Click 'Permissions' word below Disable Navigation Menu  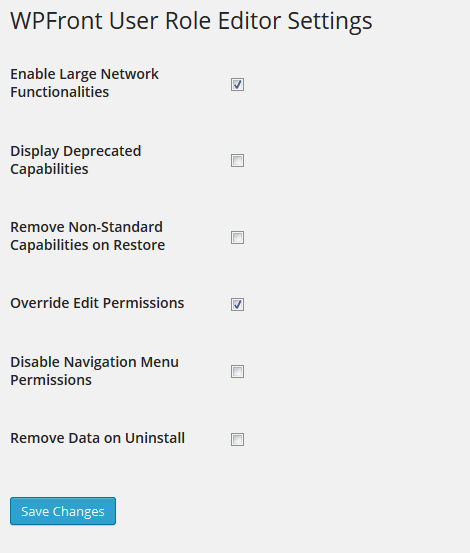pos(51,380)
